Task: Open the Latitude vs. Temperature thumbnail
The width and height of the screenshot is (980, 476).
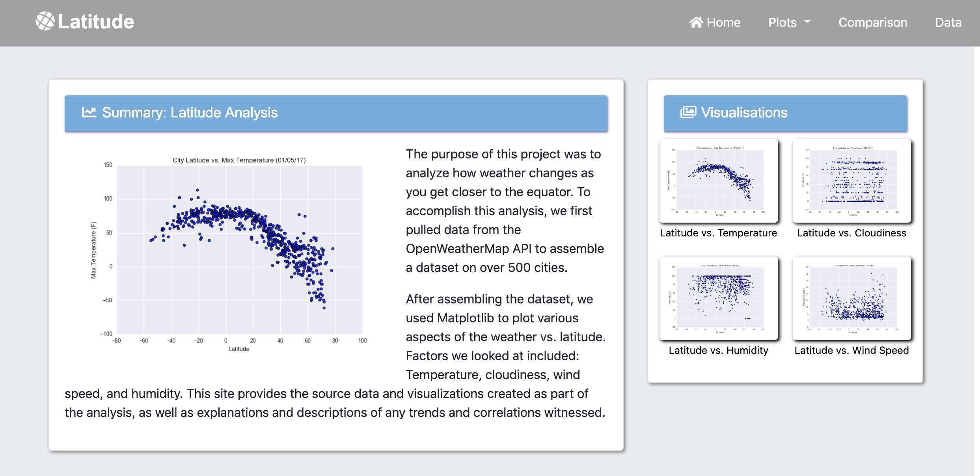Action: click(x=718, y=180)
